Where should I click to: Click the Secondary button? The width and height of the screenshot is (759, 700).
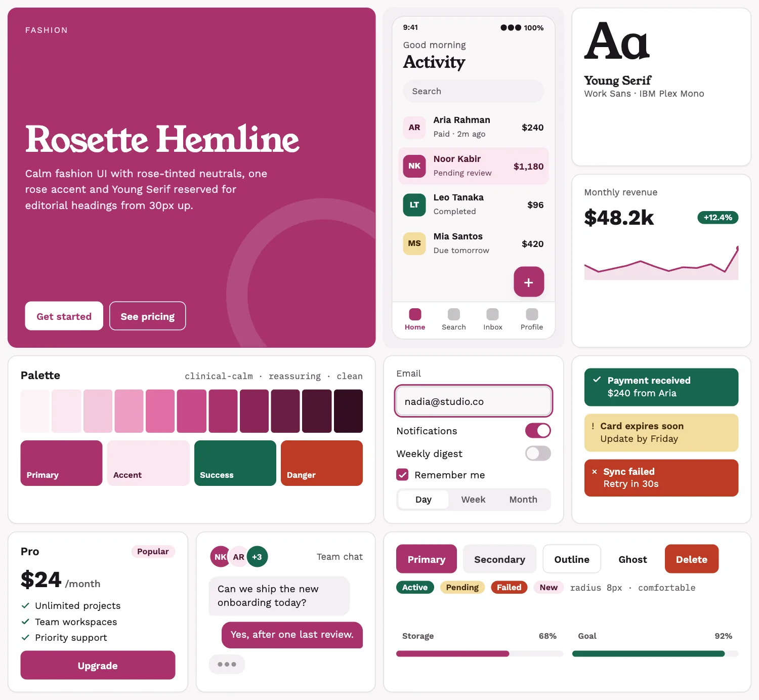499,559
